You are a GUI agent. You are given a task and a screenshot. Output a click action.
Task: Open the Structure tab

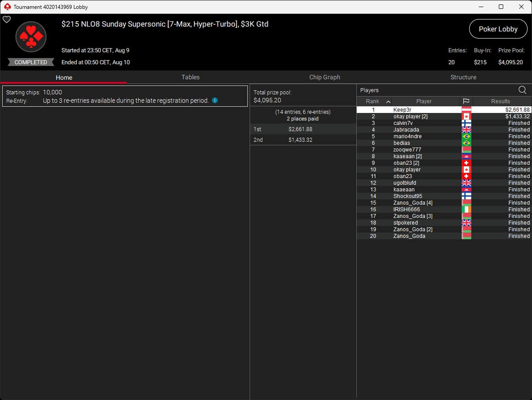[x=463, y=77]
